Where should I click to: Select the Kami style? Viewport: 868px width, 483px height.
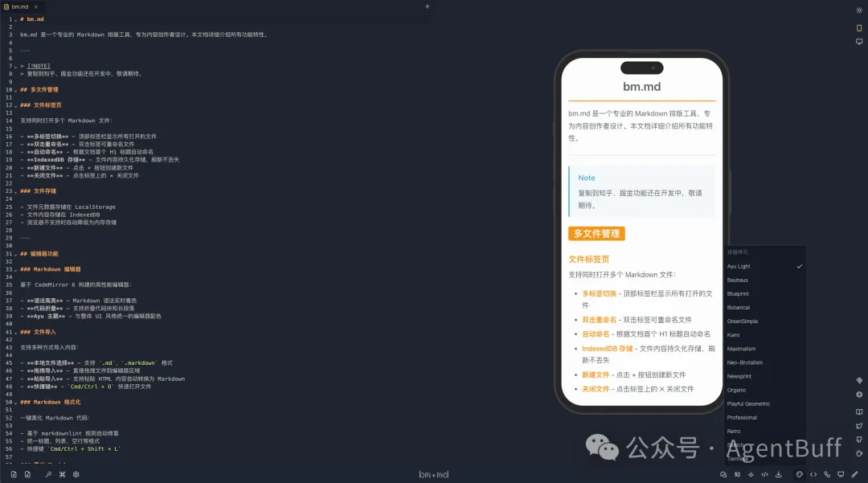764,335
